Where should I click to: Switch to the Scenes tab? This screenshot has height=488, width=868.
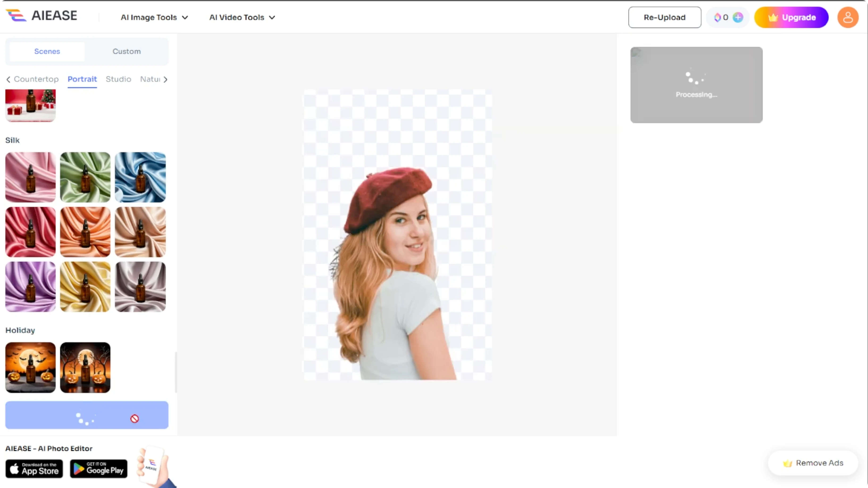coord(47,52)
